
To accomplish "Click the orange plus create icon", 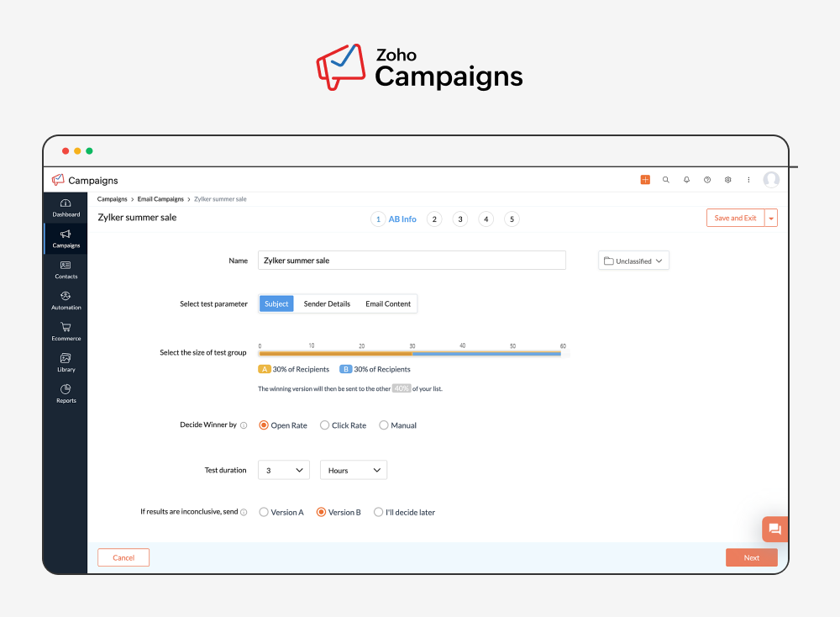I will click(x=645, y=180).
